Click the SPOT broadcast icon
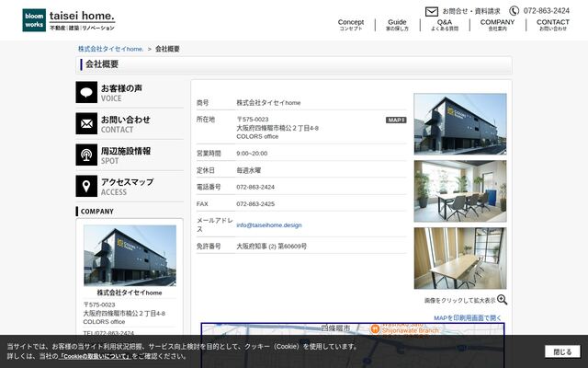This screenshot has width=588, height=368. [86, 155]
